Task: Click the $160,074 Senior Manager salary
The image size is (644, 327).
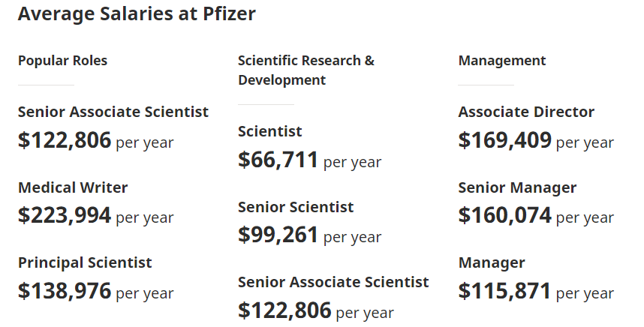Action: coord(505,216)
